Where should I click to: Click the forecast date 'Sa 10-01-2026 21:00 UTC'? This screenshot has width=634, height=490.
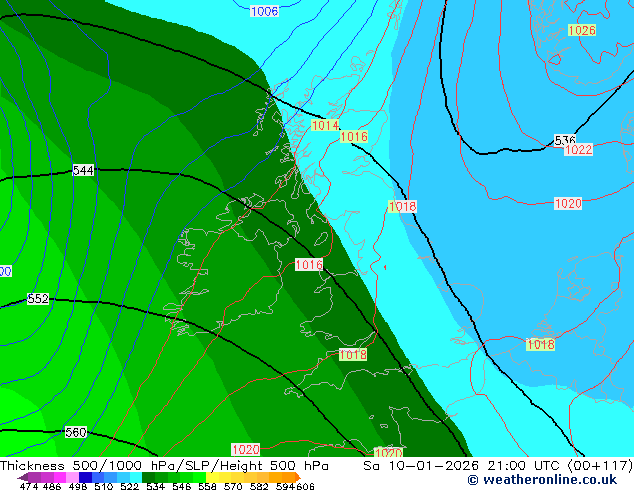click(x=461, y=466)
